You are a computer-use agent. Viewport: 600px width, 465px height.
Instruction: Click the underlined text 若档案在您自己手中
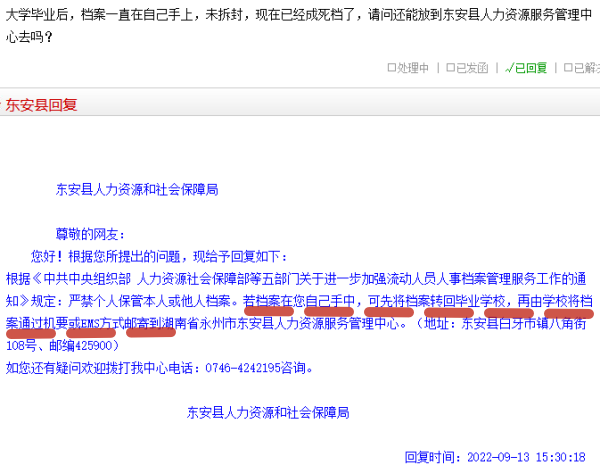[x=299, y=301]
